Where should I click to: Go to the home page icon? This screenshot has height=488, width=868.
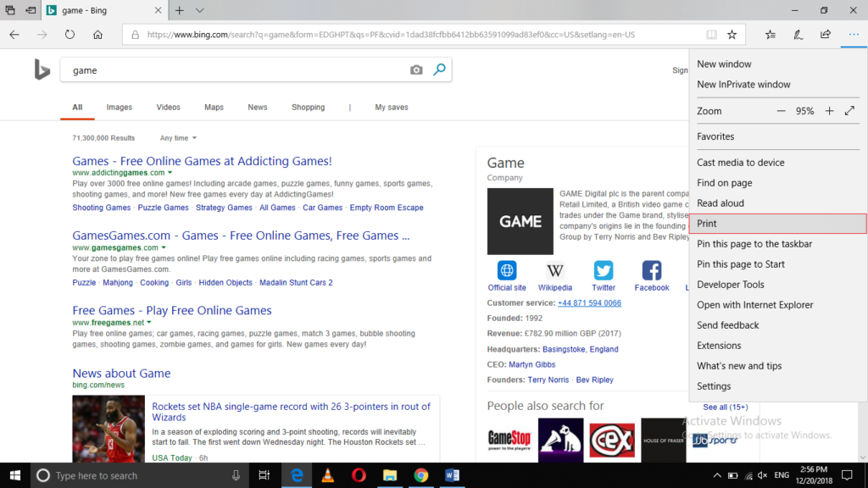(98, 34)
